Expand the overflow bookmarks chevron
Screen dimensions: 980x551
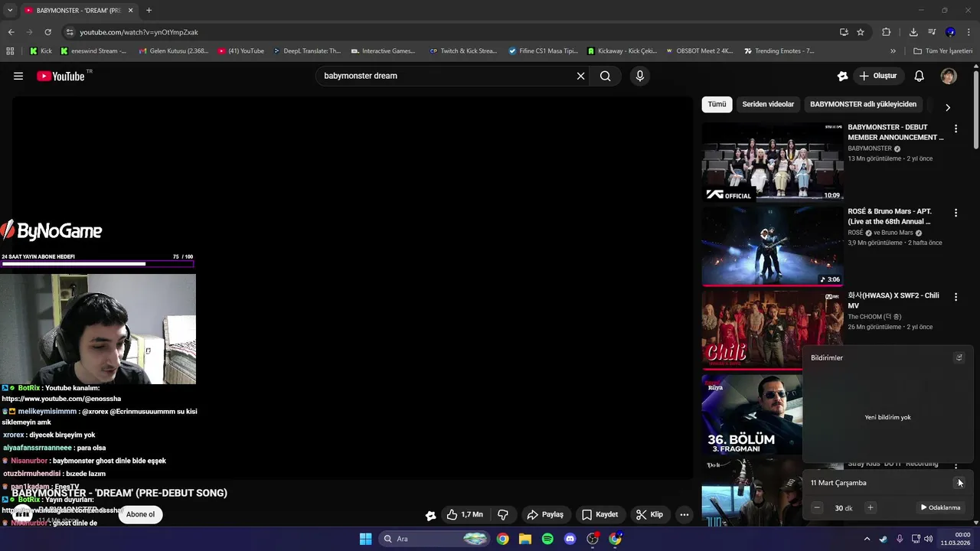pyautogui.click(x=893, y=51)
